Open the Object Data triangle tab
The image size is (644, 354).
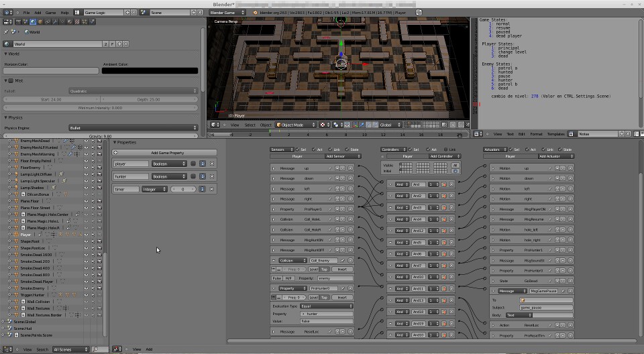[62, 21]
